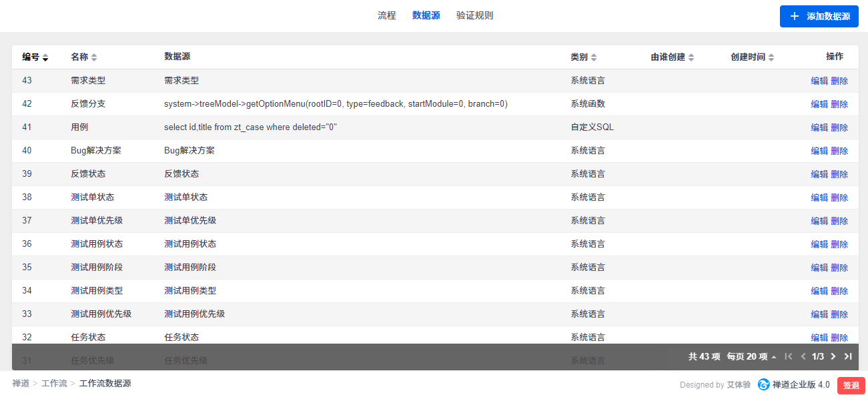Delete row 40 Bug解决方案
Screen dimensions: 868x397
(x=839, y=151)
